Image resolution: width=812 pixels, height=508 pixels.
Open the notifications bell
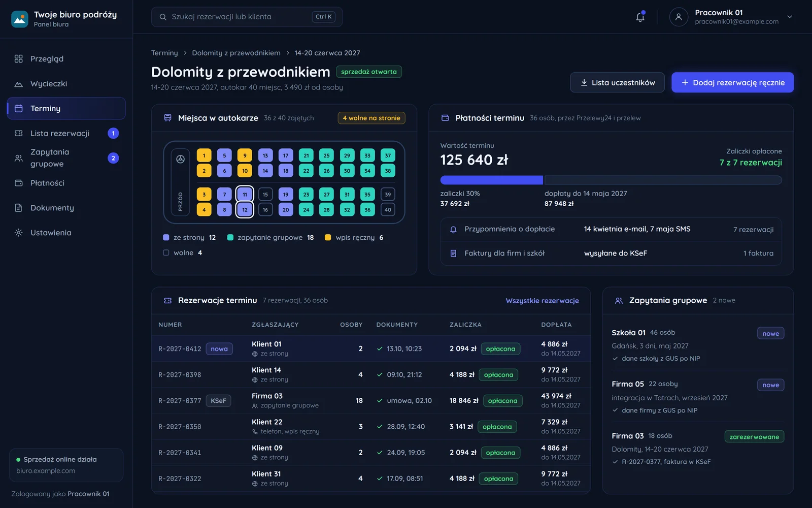pyautogui.click(x=640, y=17)
